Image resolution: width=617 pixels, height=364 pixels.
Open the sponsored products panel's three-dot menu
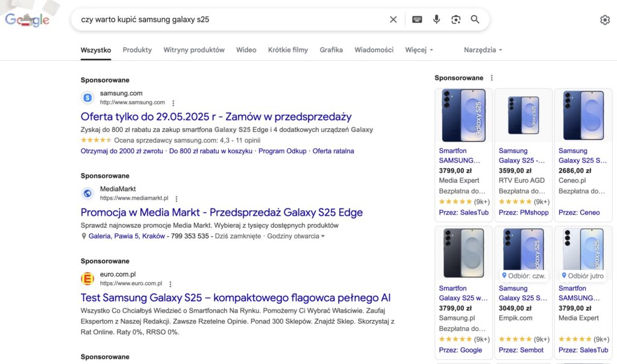click(492, 78)
